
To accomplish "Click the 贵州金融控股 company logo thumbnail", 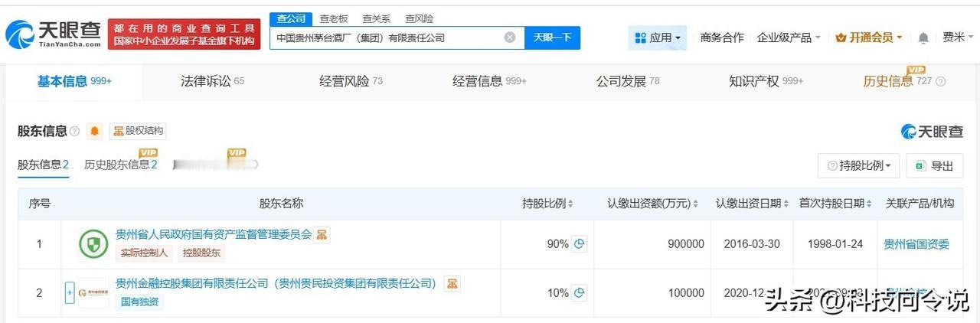I will 93,292.
